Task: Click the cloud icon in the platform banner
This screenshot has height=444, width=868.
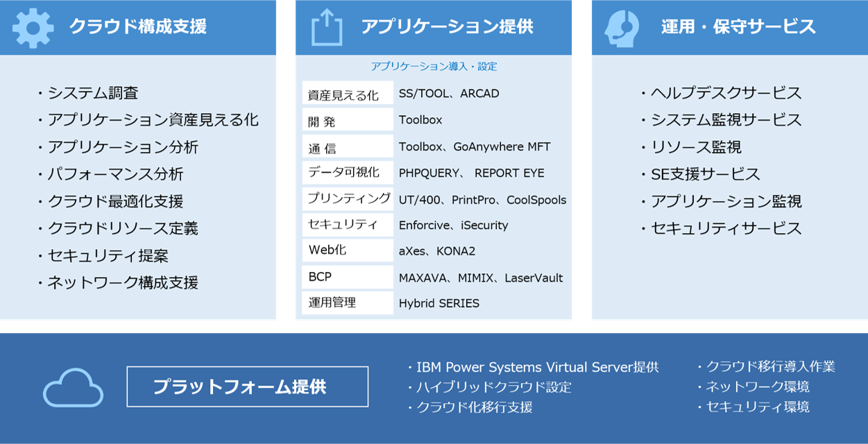Action: pyautogui.click(x=74, y=388)
